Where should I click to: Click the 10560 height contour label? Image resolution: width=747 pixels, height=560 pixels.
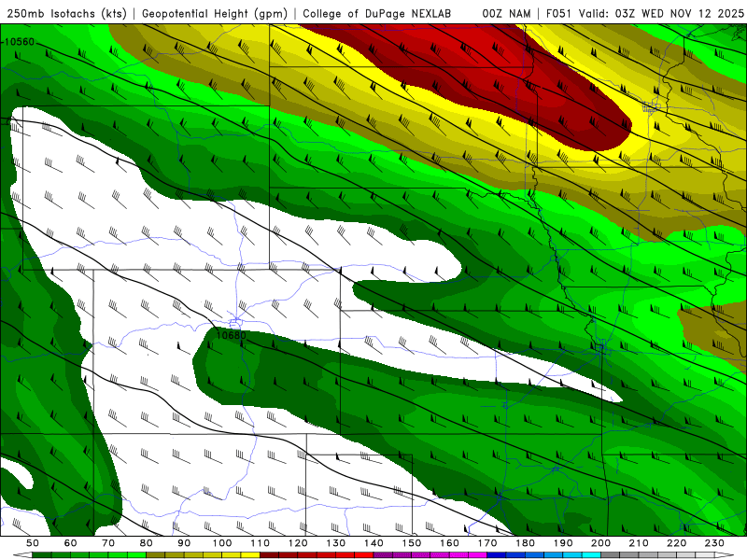(x=20, y=42)
